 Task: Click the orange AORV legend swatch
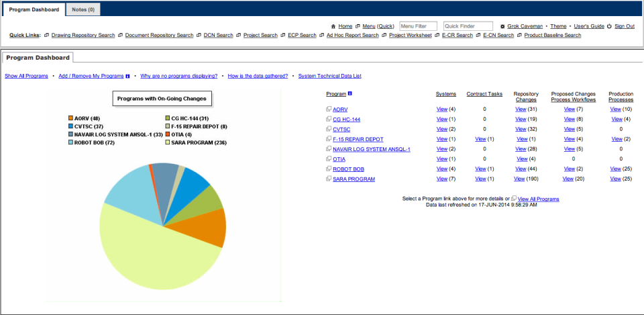coord(70,118)
